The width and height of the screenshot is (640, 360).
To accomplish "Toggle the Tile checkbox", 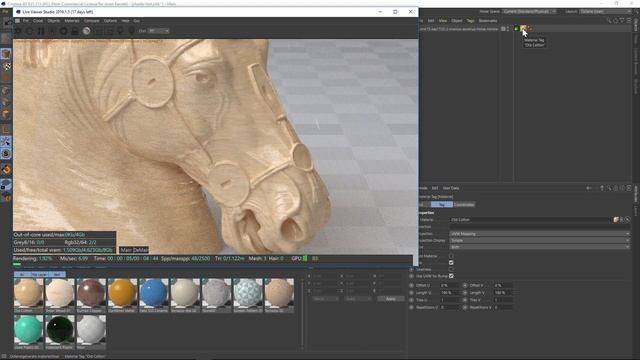I will [451, 262].
